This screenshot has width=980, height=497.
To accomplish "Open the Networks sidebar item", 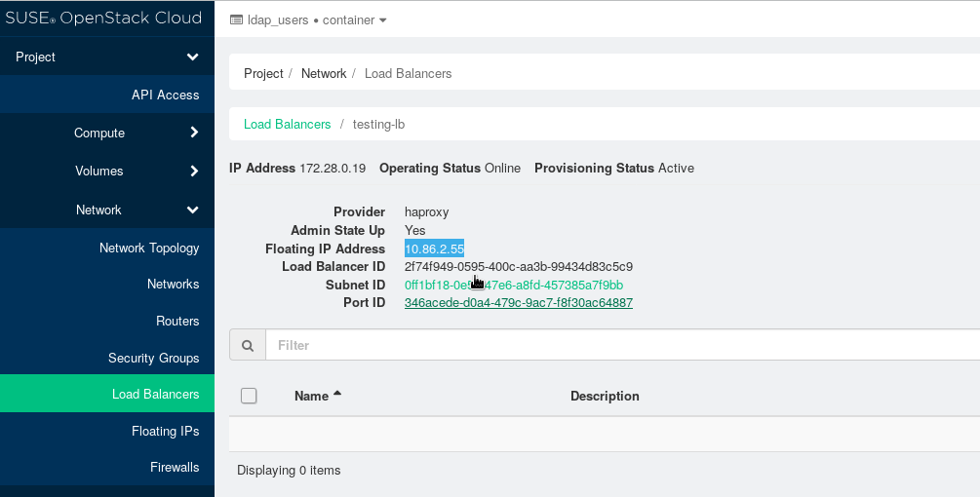I will (x=173, y=284).
